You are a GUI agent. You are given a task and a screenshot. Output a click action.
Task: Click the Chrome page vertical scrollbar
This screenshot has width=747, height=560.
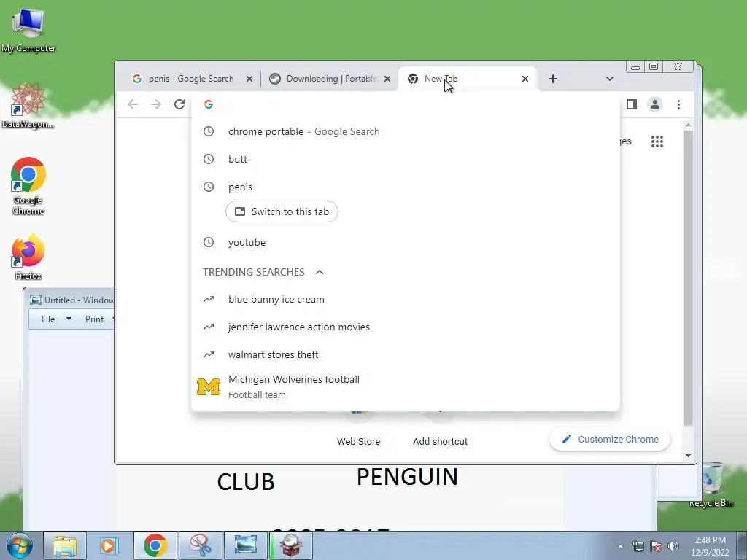(x=688, y=278)
